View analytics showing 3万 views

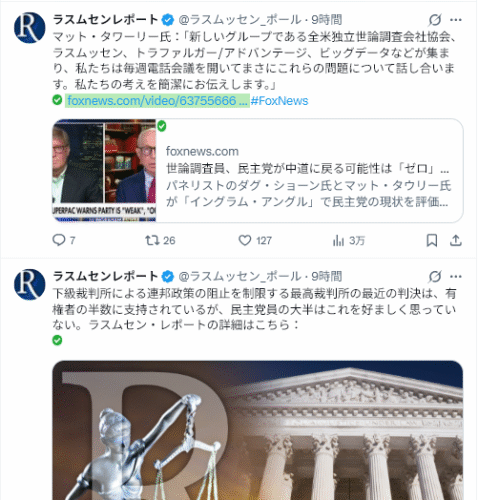(x=349, y=240)
